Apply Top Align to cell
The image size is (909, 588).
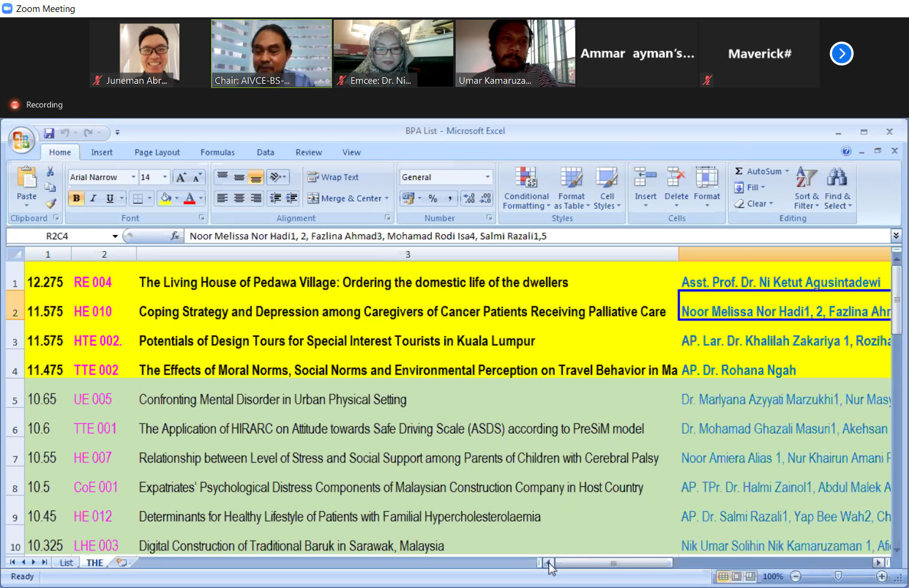222,177
